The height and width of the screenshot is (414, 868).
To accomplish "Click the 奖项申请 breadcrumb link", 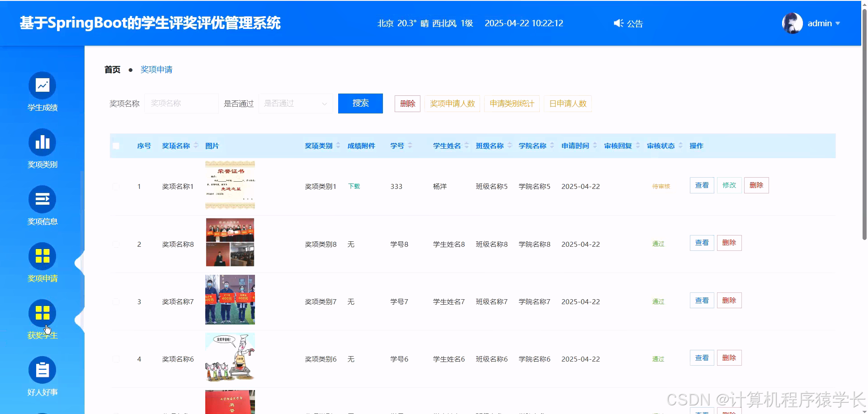I will pos(156,70).
